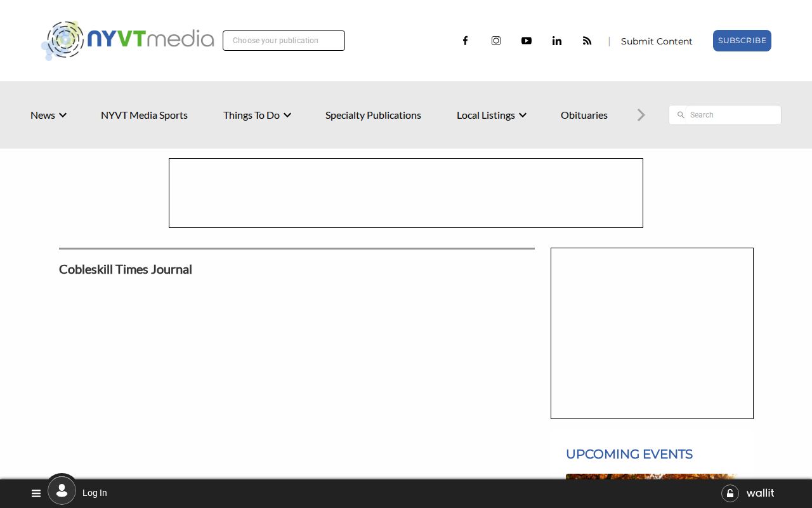
Task: Open the NYVT Media Facebook page
Action: tap(465, 41)
